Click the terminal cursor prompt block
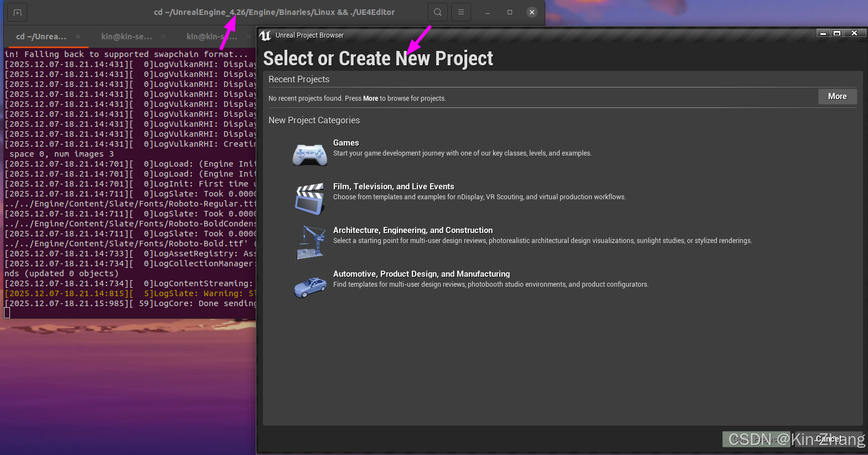Image resolution: width=868 pixels, height=455 pixels. (7, 313)
